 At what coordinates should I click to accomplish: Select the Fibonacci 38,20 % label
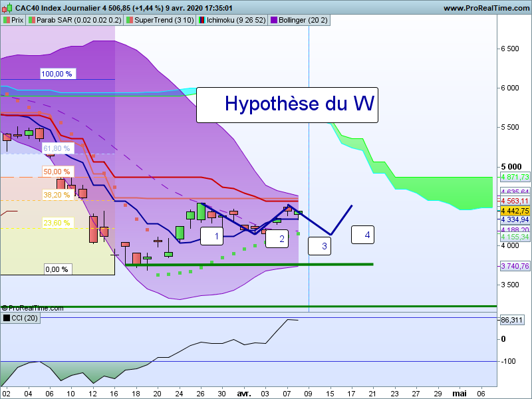(x=57, y=195)
